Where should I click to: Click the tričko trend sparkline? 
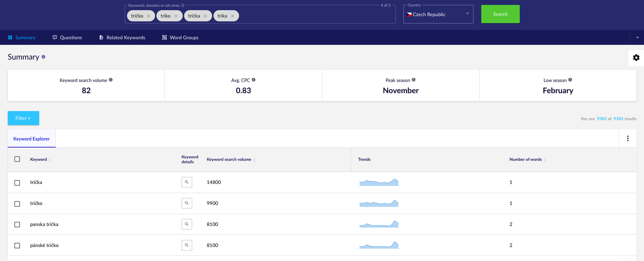tap(379, 203)
